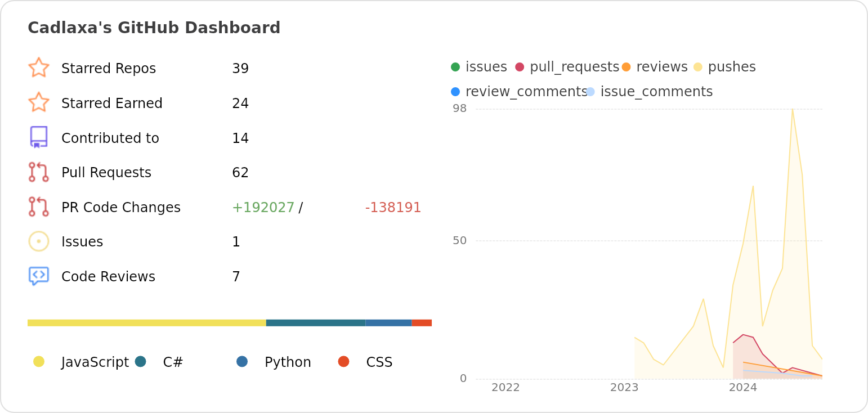Click the 2022 x-axis label

pos(505,387)
